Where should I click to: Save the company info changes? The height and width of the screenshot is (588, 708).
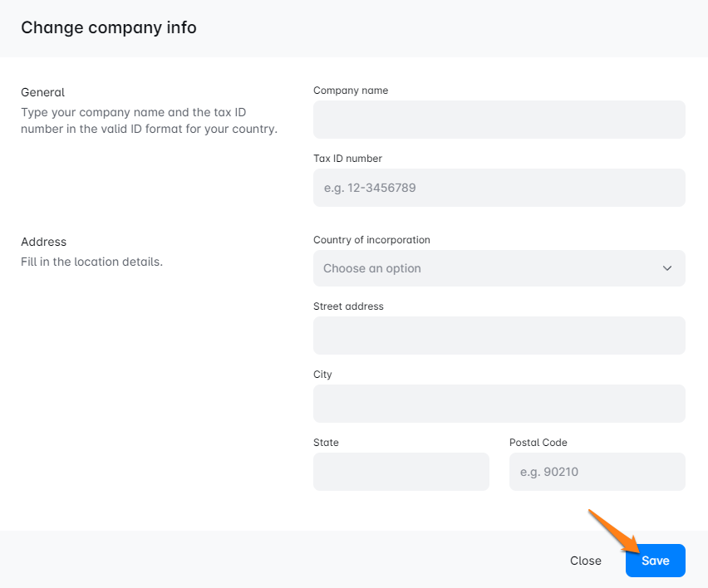point(655,561)
